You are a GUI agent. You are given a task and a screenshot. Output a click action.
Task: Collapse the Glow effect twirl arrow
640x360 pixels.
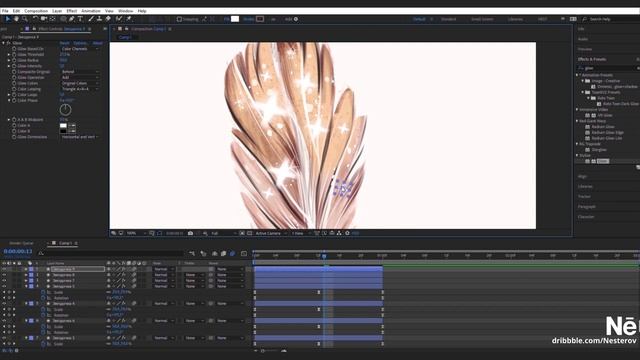4,43
